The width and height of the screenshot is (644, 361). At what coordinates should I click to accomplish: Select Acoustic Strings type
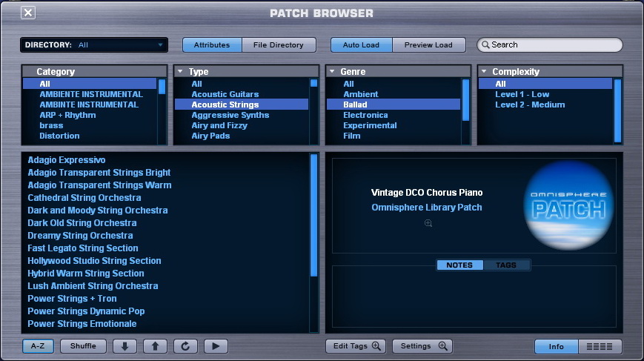[242, 105]
